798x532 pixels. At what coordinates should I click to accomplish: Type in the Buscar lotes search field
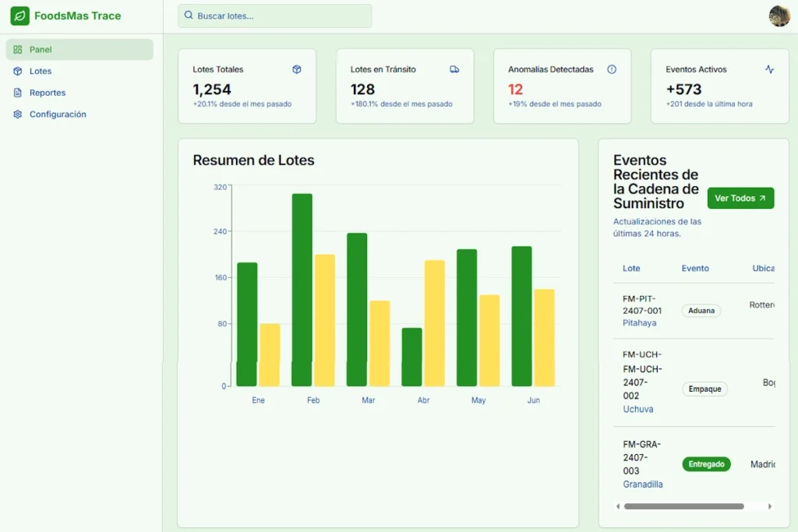(281, 16)
